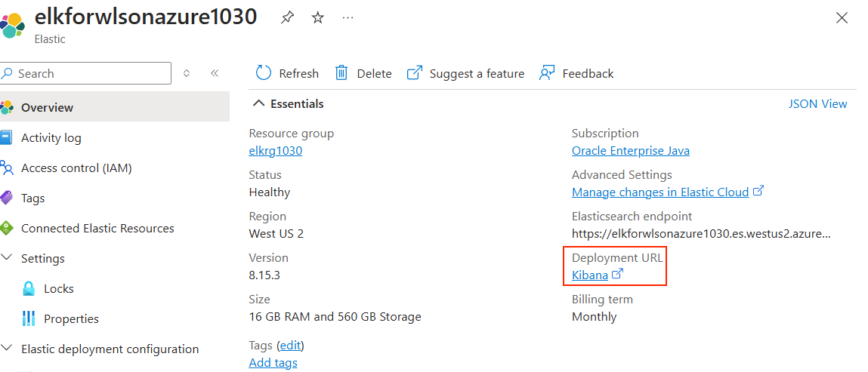Collapse the sidebar with double-chevron icon
The image size is (868, 372).
(x=215, y=73)
